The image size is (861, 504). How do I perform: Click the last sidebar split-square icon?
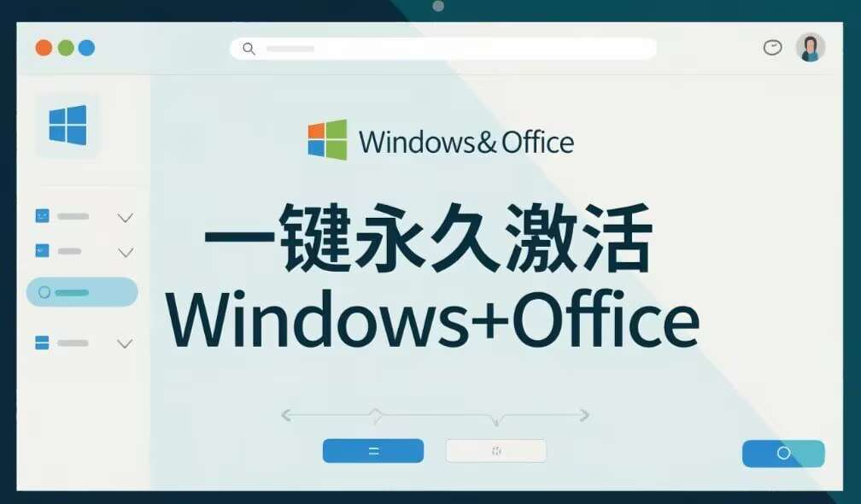(43, 343)
